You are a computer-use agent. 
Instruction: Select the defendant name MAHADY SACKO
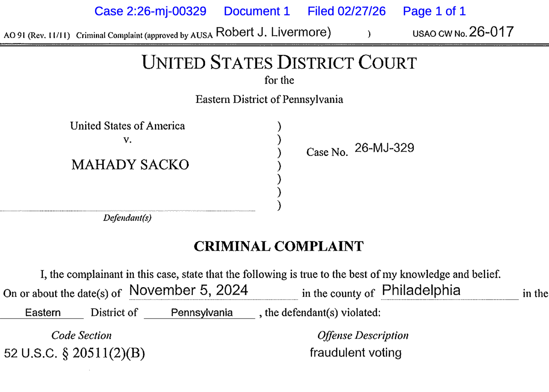point(130,165)
